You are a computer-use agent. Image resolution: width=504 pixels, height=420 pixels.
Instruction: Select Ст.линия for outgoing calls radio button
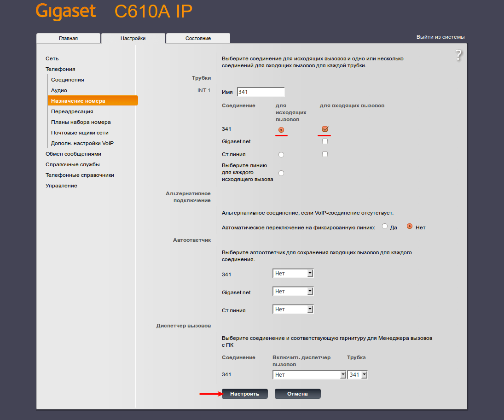[281, 155]
